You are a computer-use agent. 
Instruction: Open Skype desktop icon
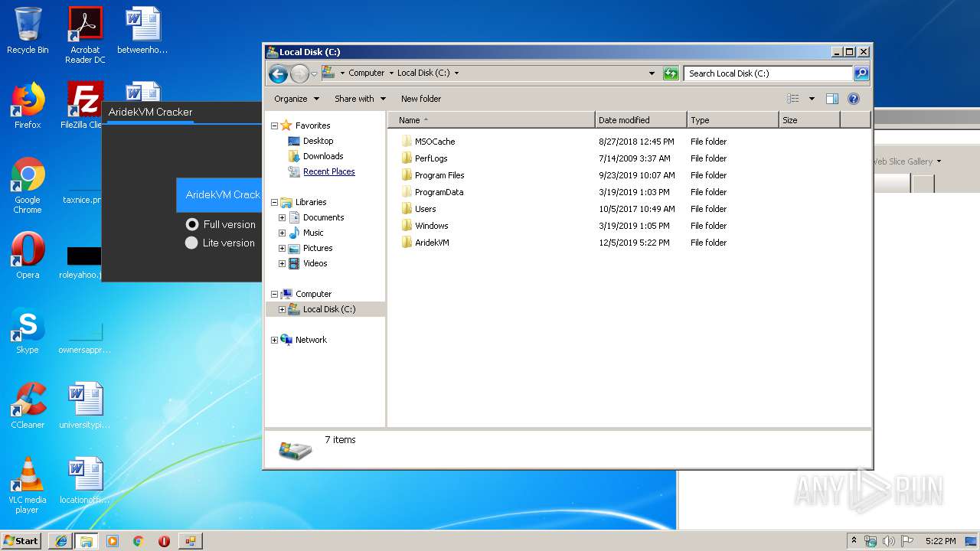(x=28, y=331)
